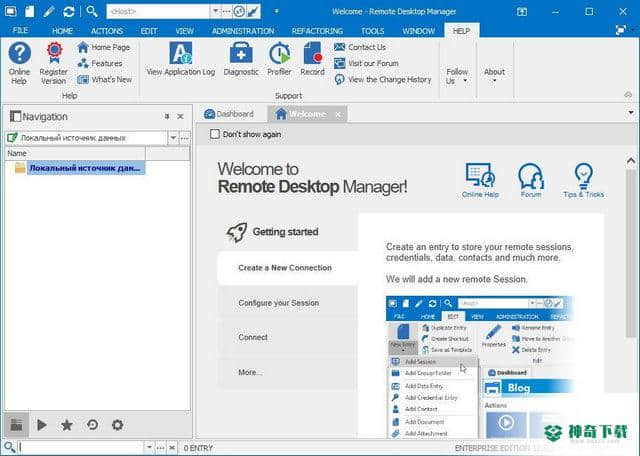The width and height of the screenshot is (640, 456).
Task: Switch to the Dashboard tab
Action: (x=229, y=114)
